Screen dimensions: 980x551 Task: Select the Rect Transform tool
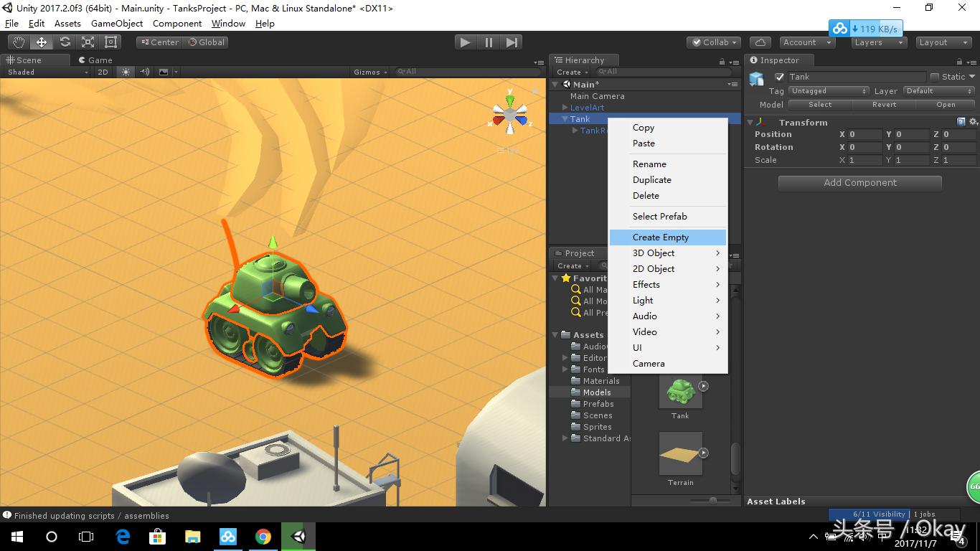point(110,42)
